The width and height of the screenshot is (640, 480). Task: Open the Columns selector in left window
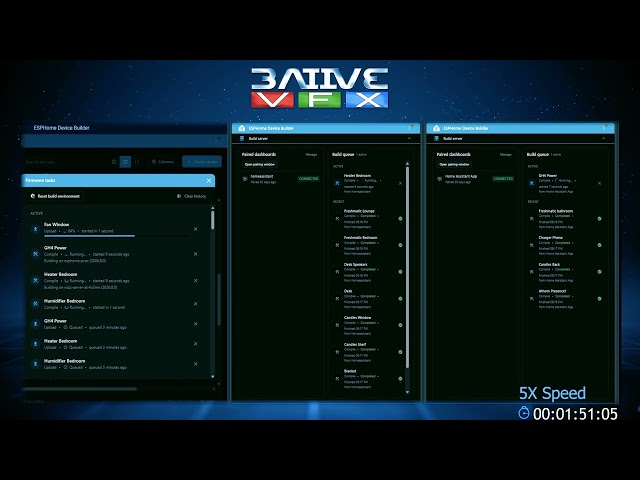163,162
